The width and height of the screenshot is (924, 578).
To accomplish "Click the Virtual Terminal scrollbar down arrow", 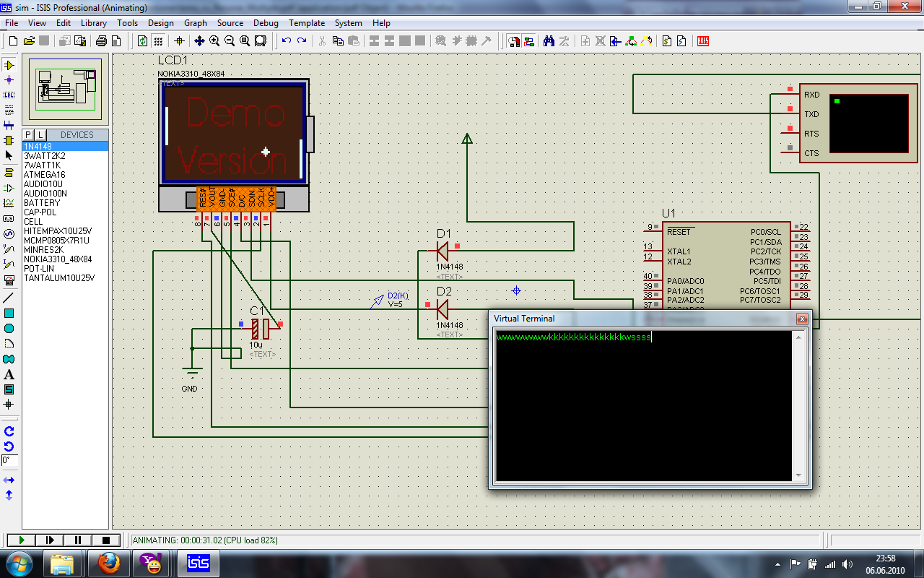I will [798, 475].
